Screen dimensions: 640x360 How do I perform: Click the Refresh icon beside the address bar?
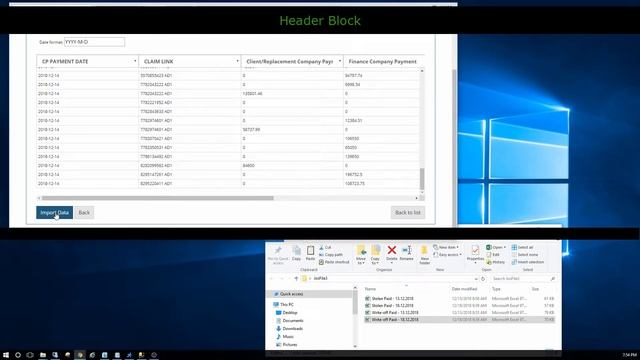pyautogui.click(x=483, y=278)
